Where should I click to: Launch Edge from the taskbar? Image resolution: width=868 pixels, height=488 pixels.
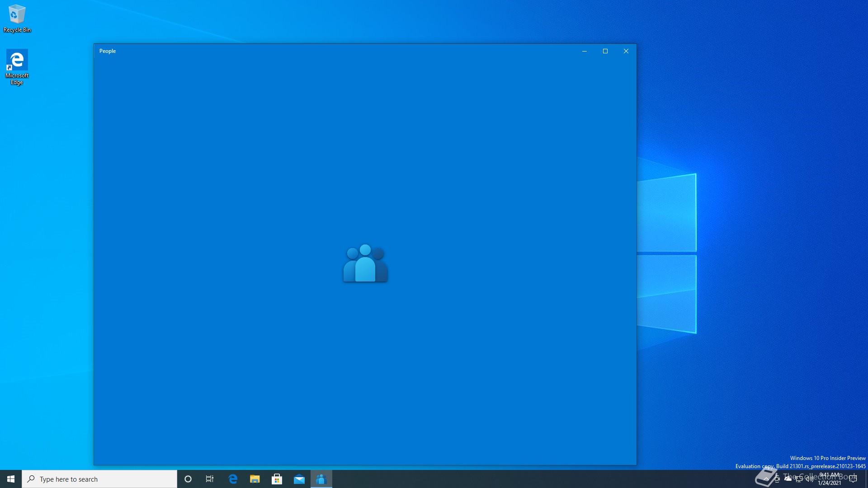[x=233, y=479]
